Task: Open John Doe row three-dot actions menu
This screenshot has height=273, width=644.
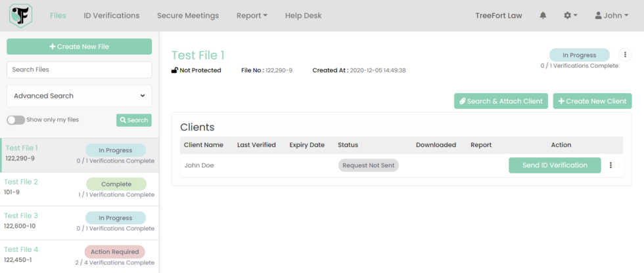Action: pos(610,165)
